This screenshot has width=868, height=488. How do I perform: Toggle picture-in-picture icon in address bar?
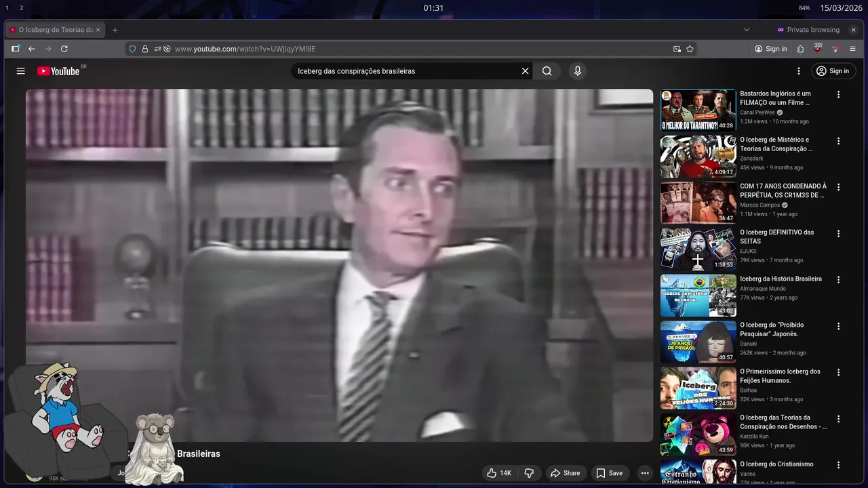coord(677,49)
